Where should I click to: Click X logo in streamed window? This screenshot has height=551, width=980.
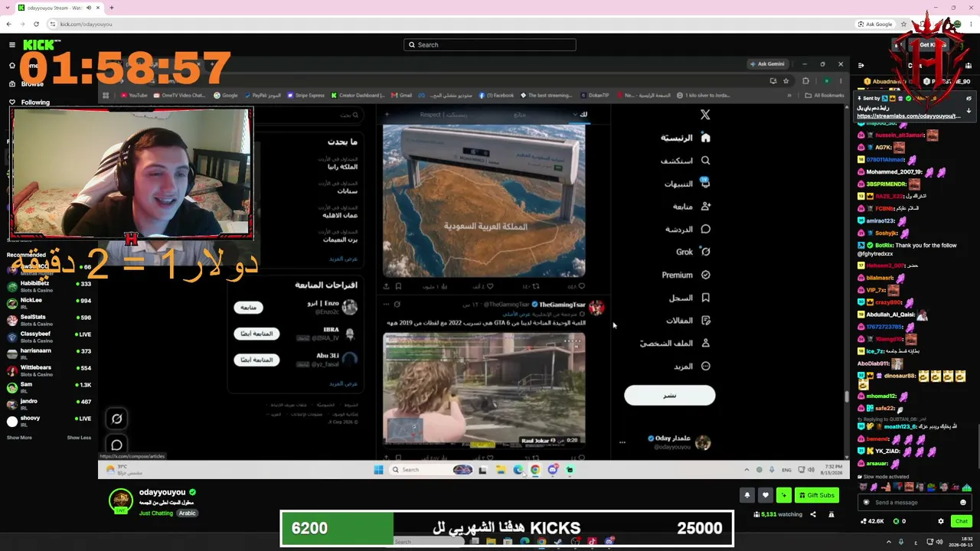(705, 115)
